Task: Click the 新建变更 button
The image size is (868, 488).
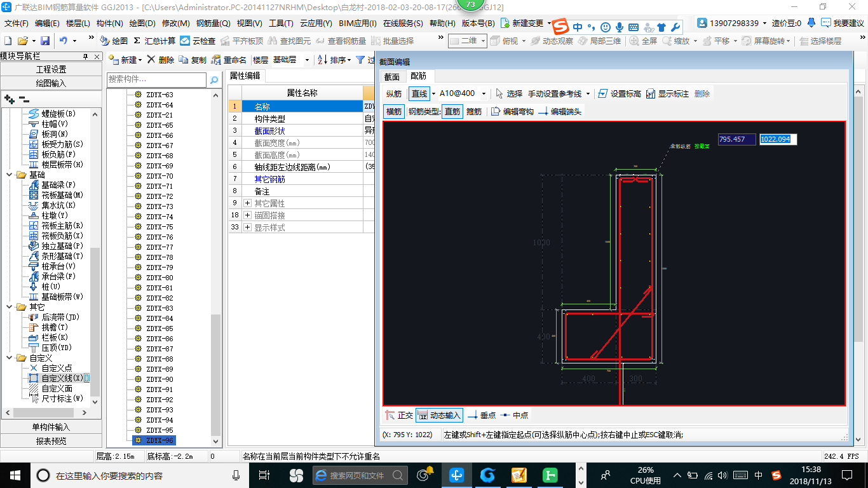Action: [x=522, y=24]
